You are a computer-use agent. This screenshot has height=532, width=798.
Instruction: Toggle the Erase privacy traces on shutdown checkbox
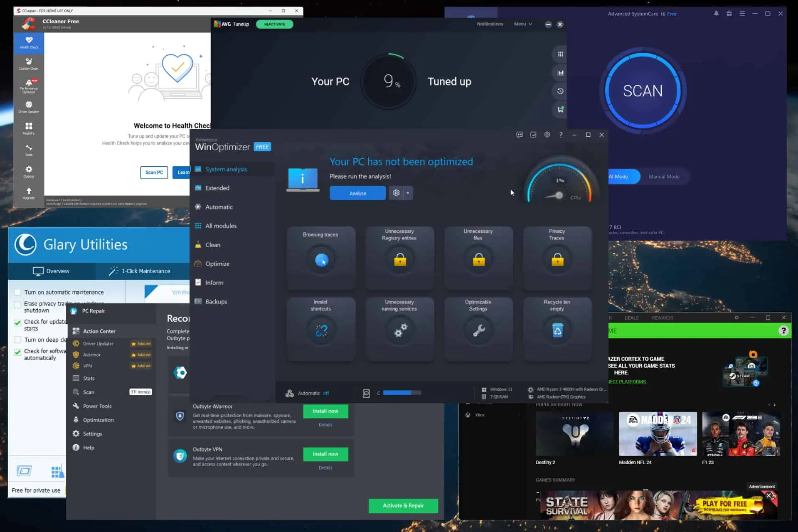tap(17, 303)
